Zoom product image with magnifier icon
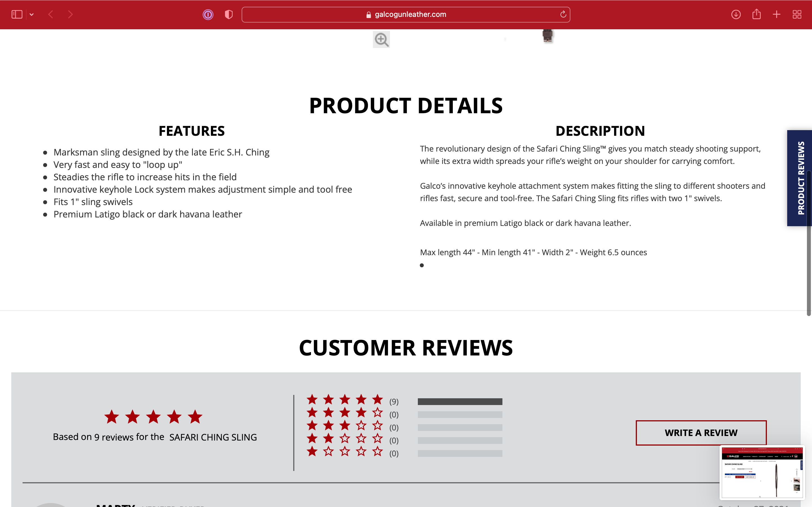The height and width of the screenshot is (507, 812). click(381, 39)
